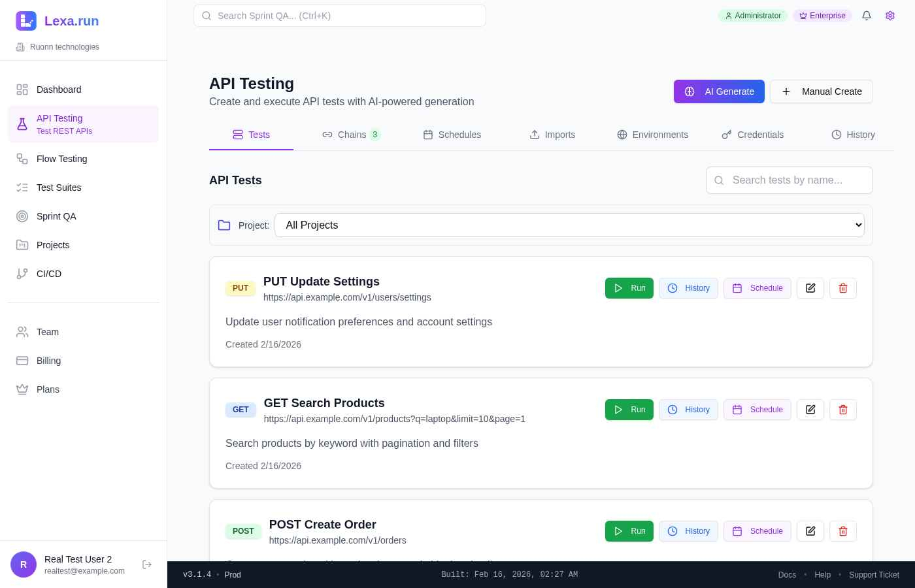Click the user avatar R
The image size is (915, 588).
click(24, 564)
